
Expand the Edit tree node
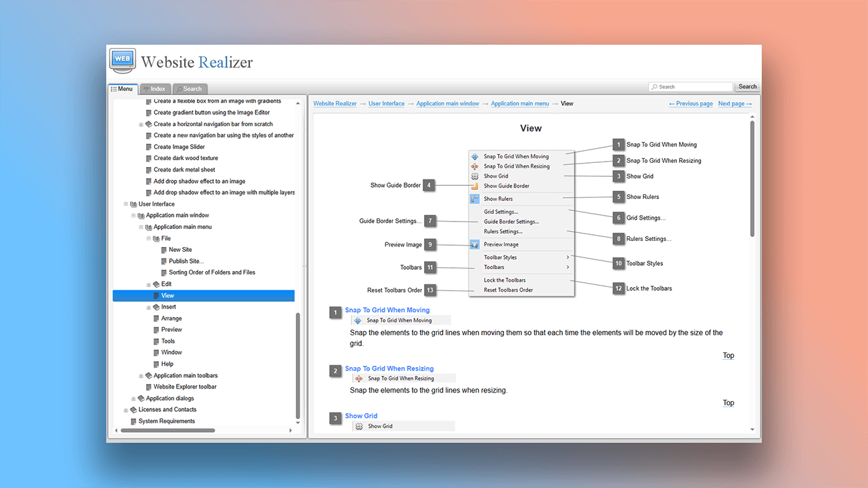tap(148, 284)
